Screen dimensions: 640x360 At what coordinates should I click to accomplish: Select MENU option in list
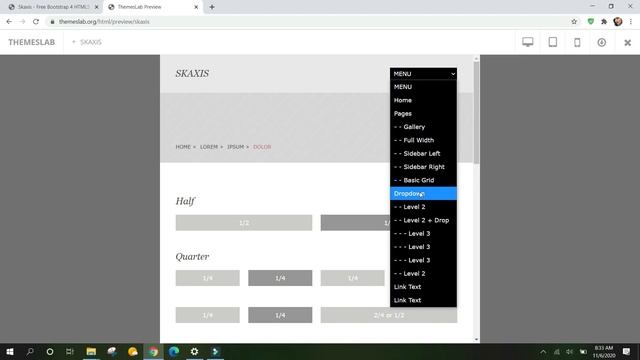point(423,87)
